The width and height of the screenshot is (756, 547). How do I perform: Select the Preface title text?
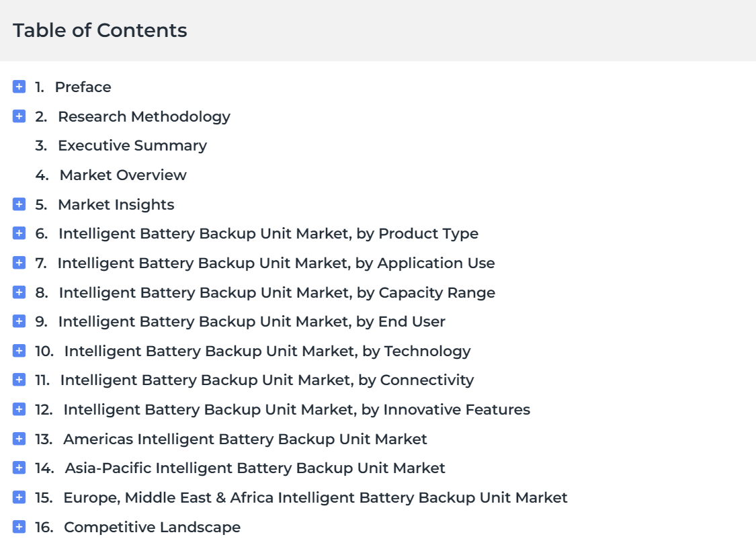click(x=83, y=87)
